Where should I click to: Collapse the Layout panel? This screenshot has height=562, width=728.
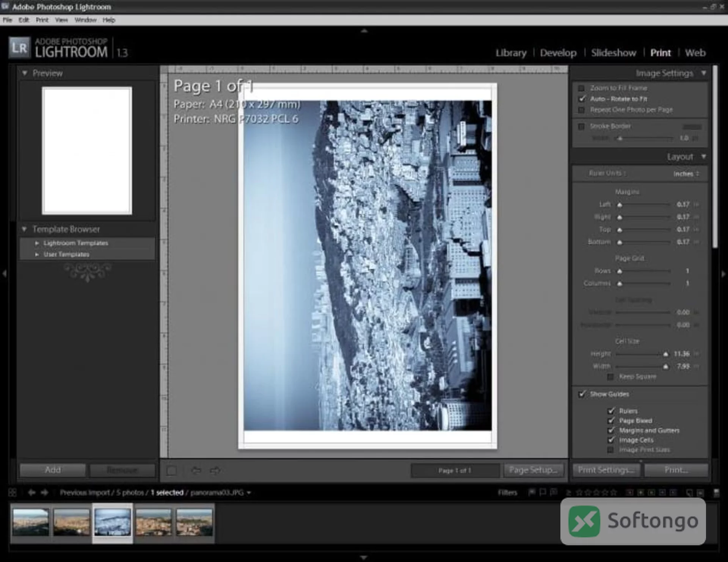[x=704, y=157]
